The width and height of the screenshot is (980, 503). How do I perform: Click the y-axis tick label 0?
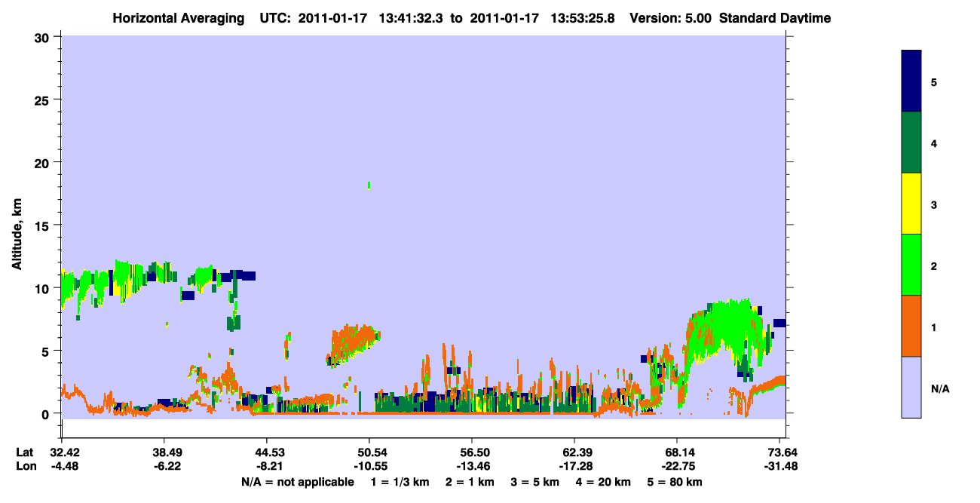tap(47, 413)
